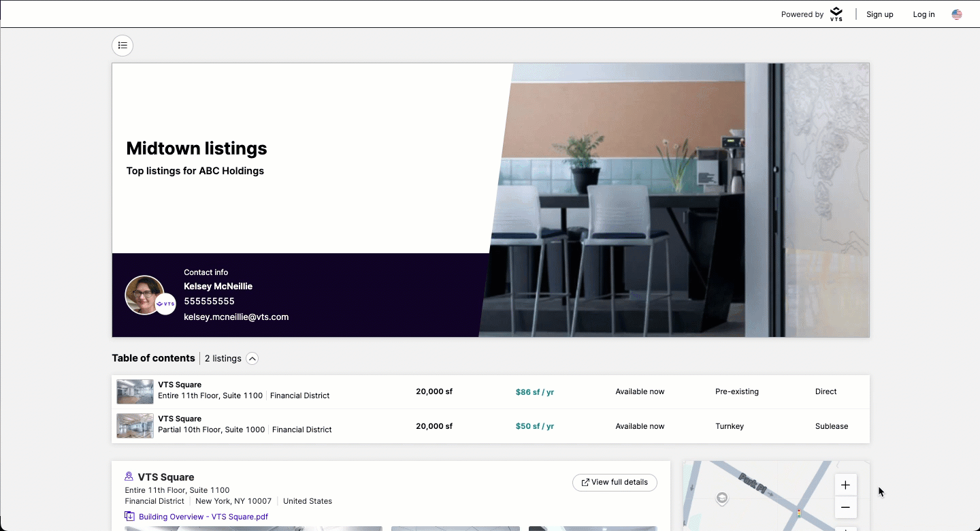The height and width of the screenshot is (531, 980).
Task: Select the Partial 10th Floor, Suite 1000 row
Action: pos(491,426)
